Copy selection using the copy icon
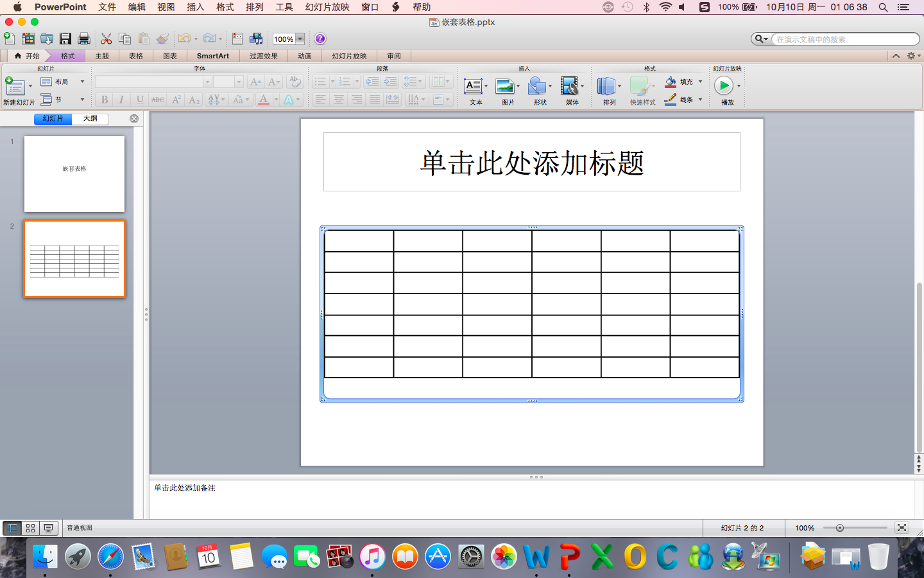 pos(125,39)
